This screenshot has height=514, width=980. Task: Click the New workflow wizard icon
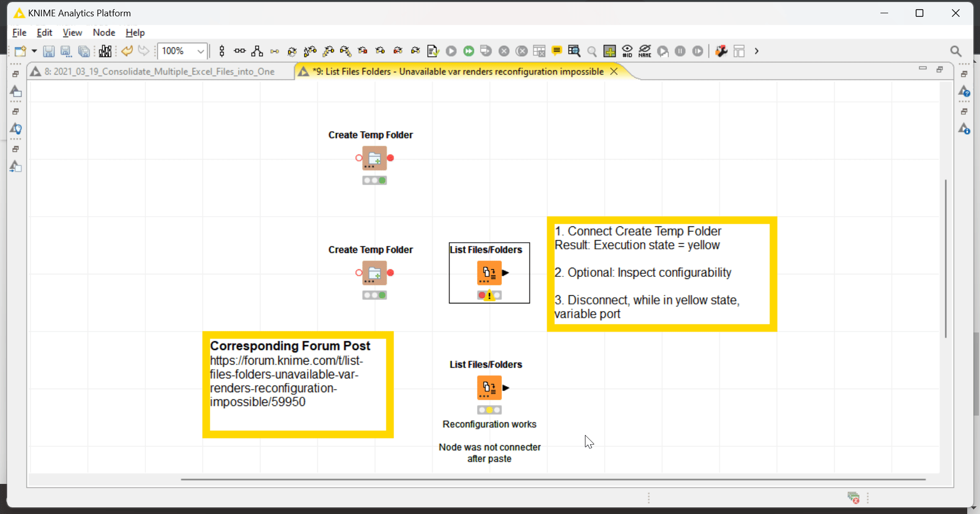coord(20,51)
